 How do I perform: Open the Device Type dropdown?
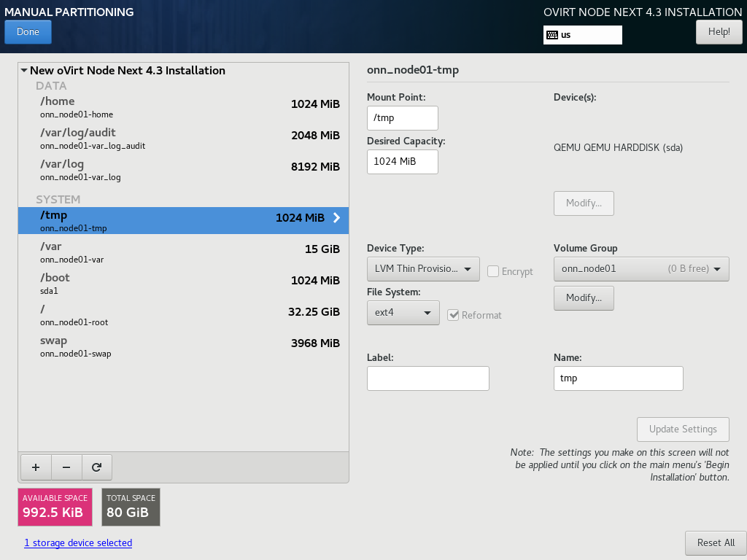[423, 269]
